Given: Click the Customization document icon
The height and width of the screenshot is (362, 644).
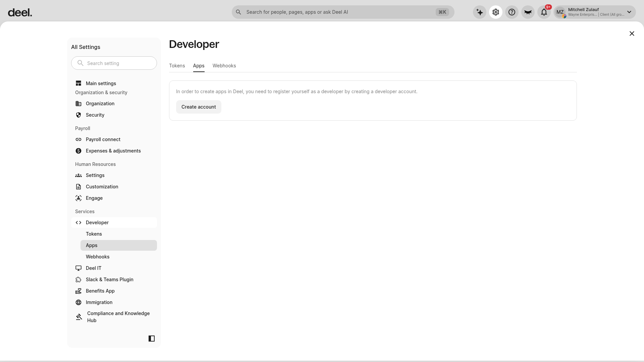Looking at the screenshot, I should click(78, 187).
